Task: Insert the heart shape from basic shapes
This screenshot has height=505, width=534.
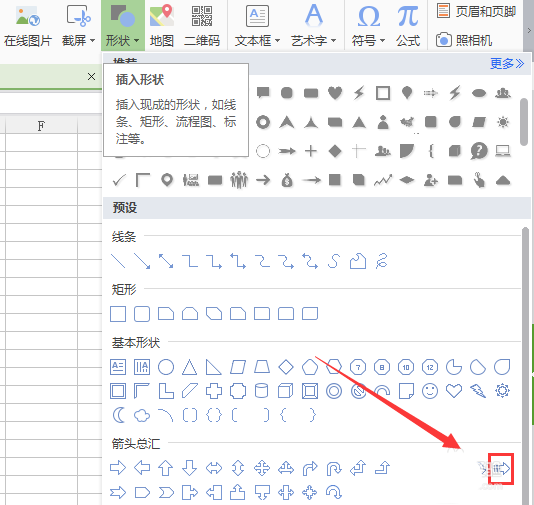Action: pos(454,391)
